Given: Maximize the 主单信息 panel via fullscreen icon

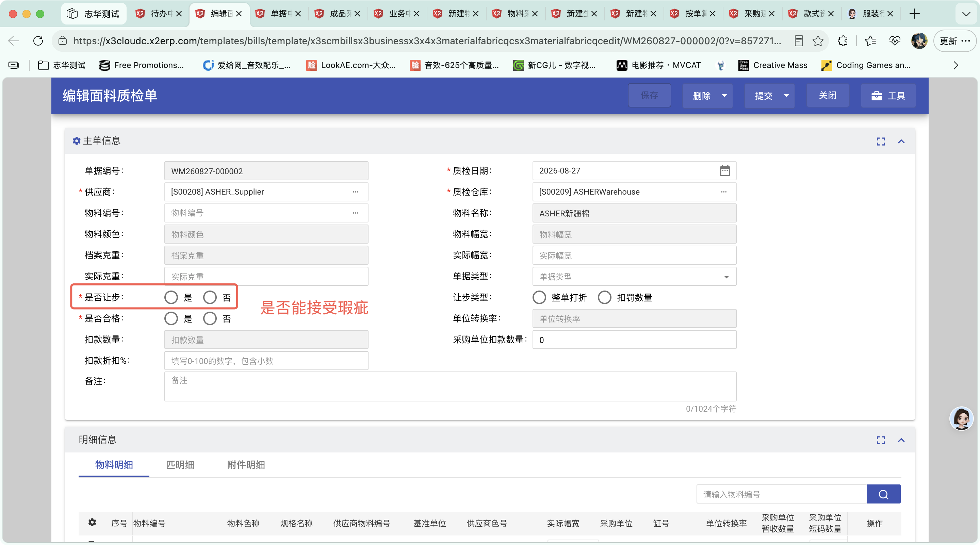Looking at the screenshot, I should (x=881, y=142).
